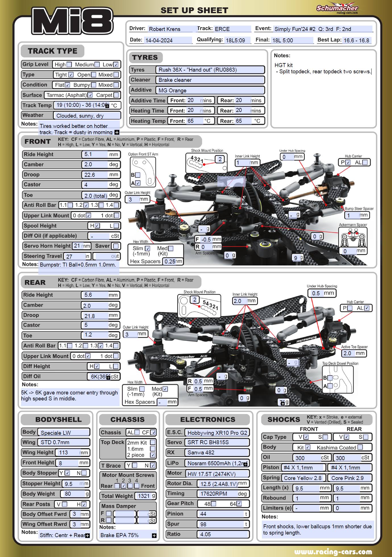The height and width of the screenshot is (557, 392).
Task: Click the Best Lap field
Action: pyautogui.click(x=357, y=40)
